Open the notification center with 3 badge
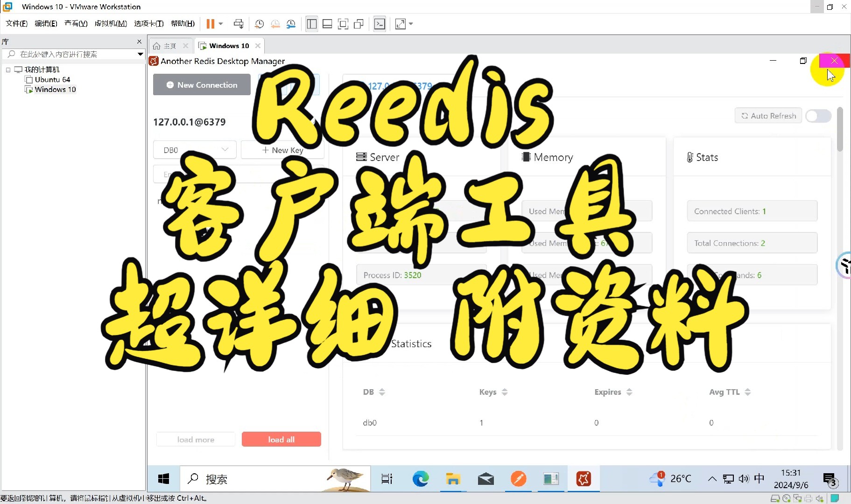This screenshot has height=504, width=851. click(x=830, y=479)
